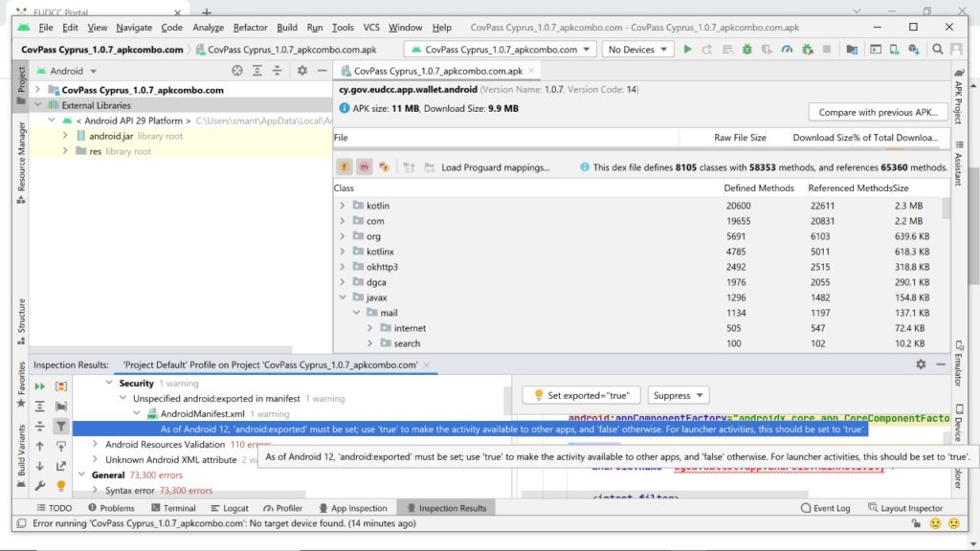
Task: Hide the Project panel with the minus icon
Action: [x=322, y=71]
